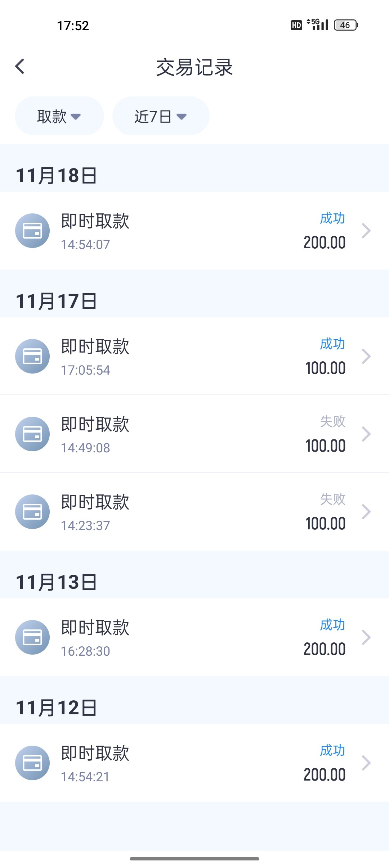Tap the home gesture bar
This screenshot has width=389, height=868.
[x=194, y=859]
